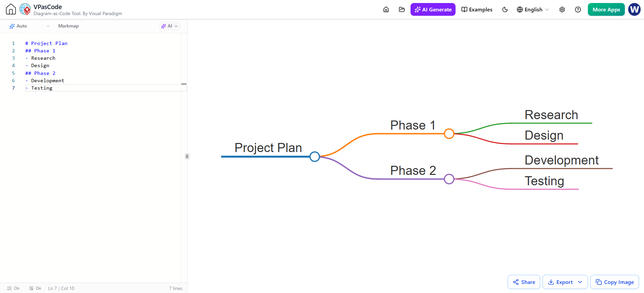Select the Markmap label tab
The width and height of the screenshot is (644, 293).
pos(69,26)
